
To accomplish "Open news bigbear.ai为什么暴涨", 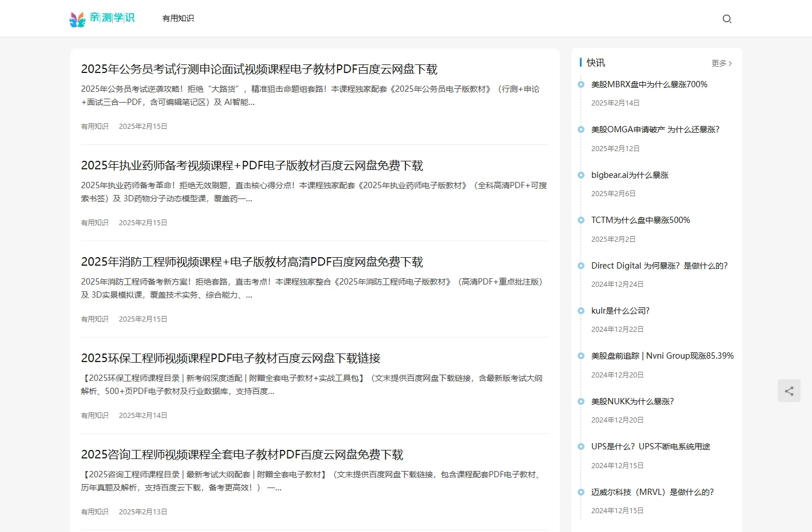I will tap(630, 175).
